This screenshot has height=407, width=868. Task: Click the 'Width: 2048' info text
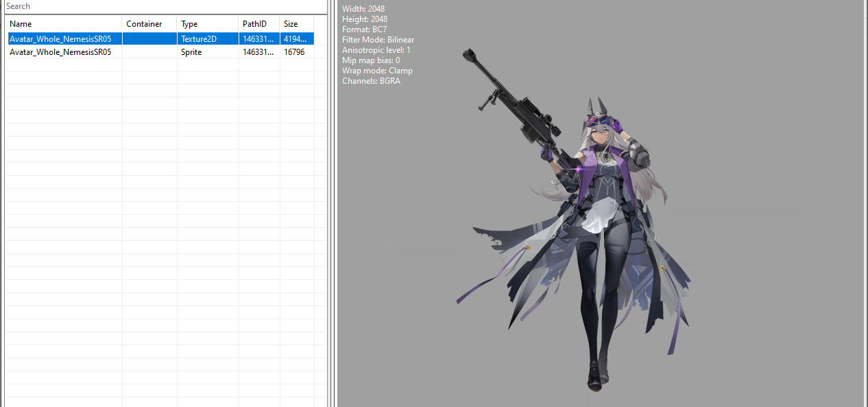pyautogui.click(x=363, y=9)
